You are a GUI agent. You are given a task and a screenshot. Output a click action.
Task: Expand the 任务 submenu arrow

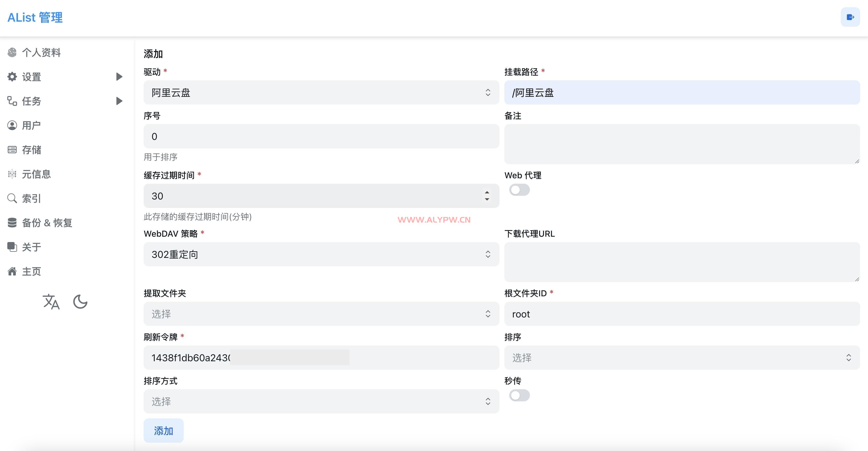click(x=119, y=101)
